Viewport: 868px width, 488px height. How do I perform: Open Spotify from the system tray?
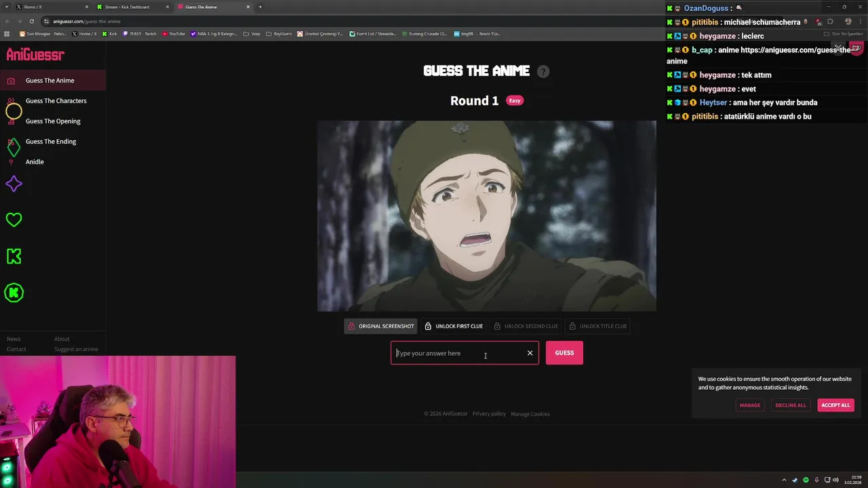(x=806, y=480)
